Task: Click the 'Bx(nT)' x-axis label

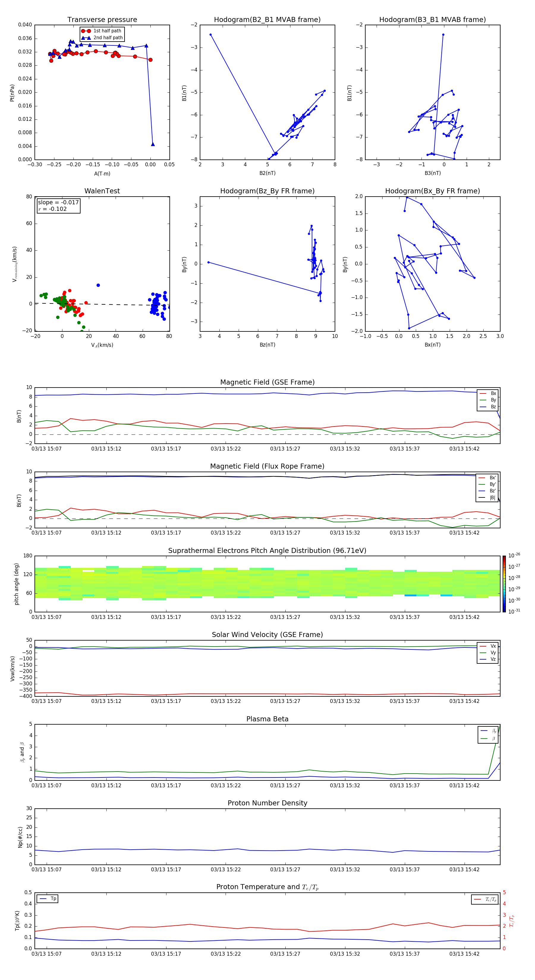Action: point(432,345)
